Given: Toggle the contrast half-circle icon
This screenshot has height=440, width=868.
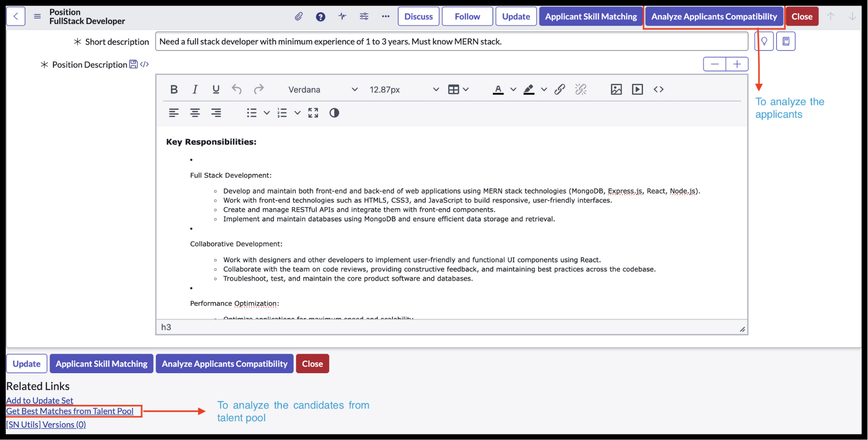Looking at the screenshot, I should (335, 113).
